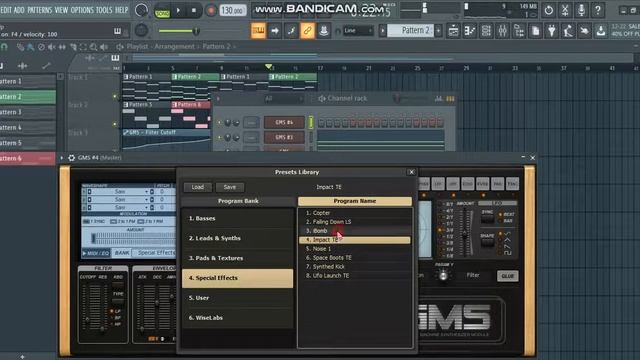Open the Piano roll view icon
This screenshot has width=640, height=360.
(470, 31)
